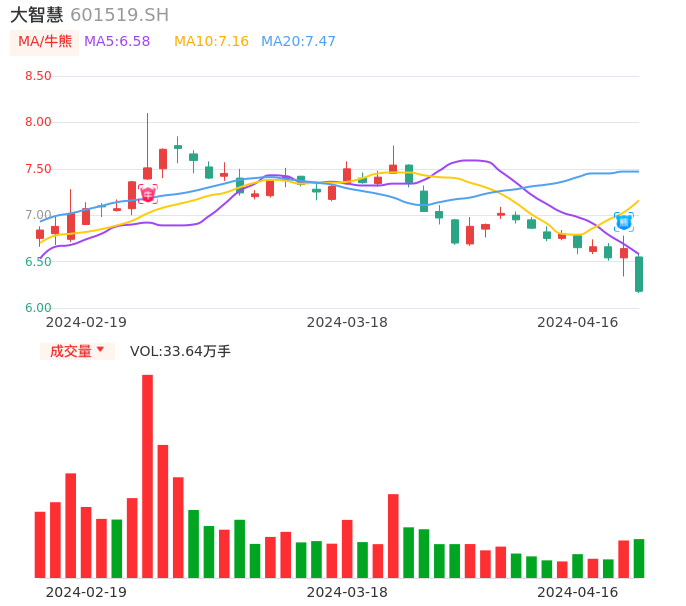Click 2024-03-18 date under volume chart
This screenshot has height=606, width=686.
coord(347,592)
